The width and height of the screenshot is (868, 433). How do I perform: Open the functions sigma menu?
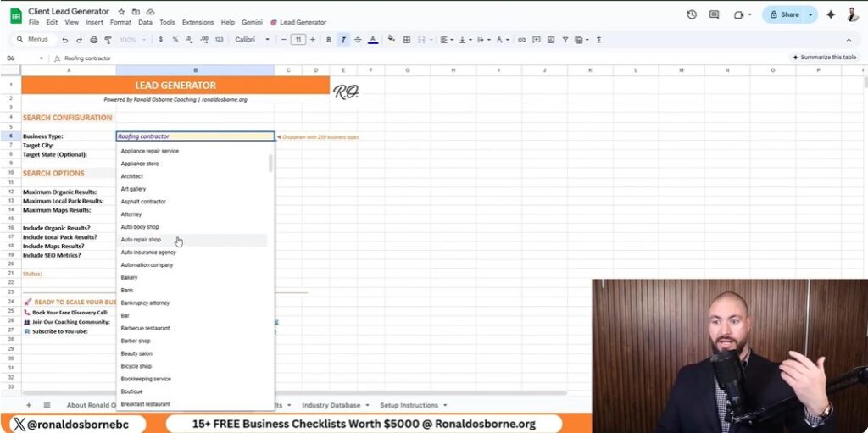[x=599, y=40]
